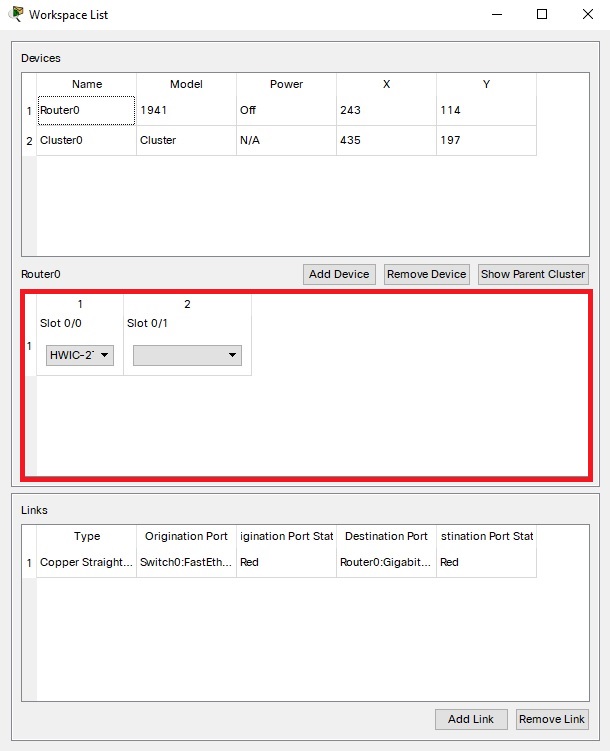Screen dimensions: 610x751
Task: Click the Add Device button
Action: coord(339,274)
